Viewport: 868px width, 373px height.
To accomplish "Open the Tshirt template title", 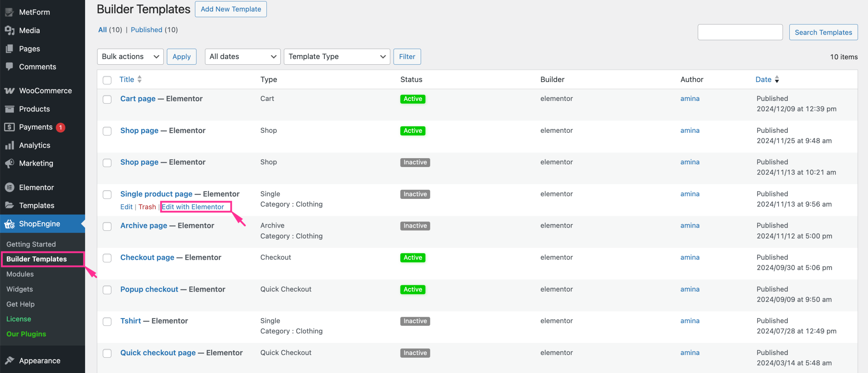I will 131,321.
